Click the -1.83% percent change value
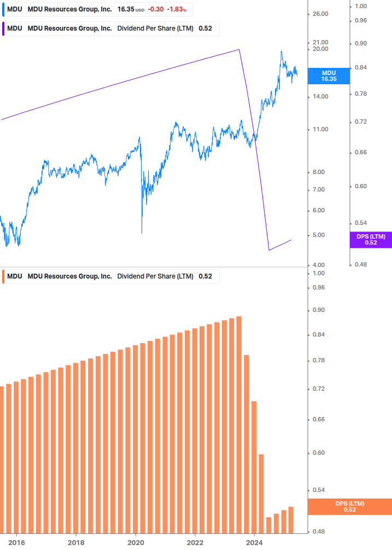Screen dimensions: 392x550 pos(177,9)
